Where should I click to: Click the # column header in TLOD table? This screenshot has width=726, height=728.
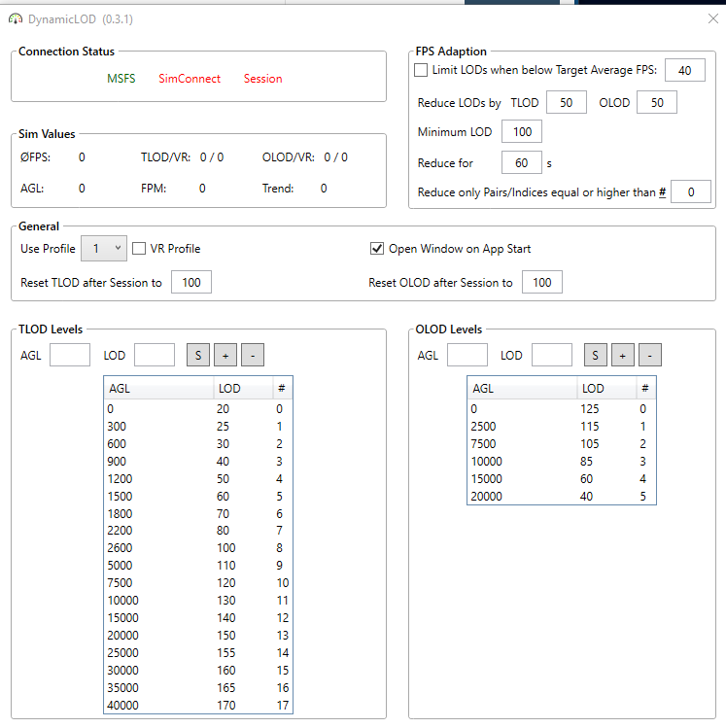pyautogui.click(x=282, y=388)
